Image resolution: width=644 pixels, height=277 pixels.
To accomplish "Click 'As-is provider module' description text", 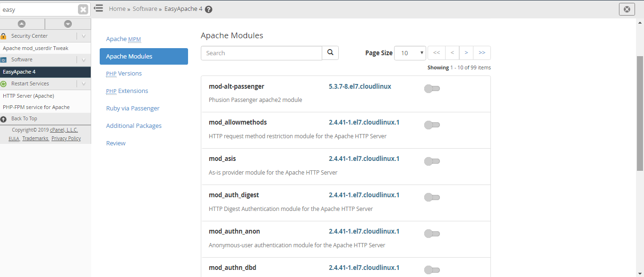I will pyautogui.click(x=273, y=173).
